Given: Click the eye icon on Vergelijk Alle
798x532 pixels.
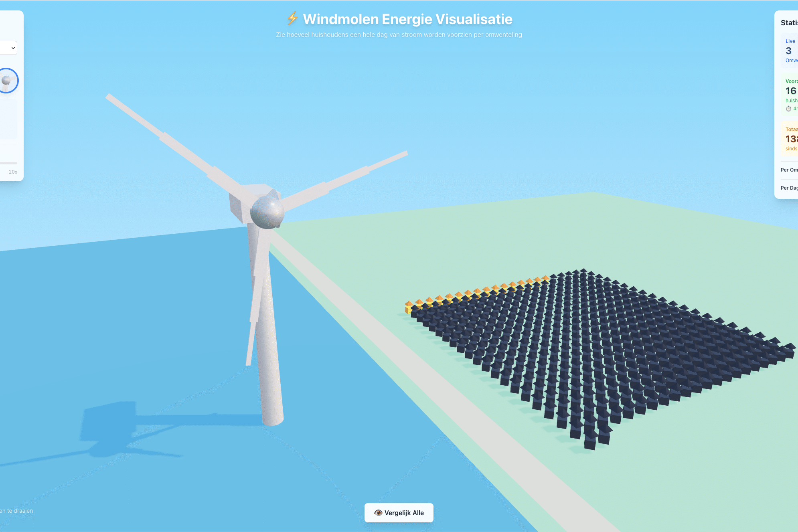Looking at the screenshot, I should 378,513.
